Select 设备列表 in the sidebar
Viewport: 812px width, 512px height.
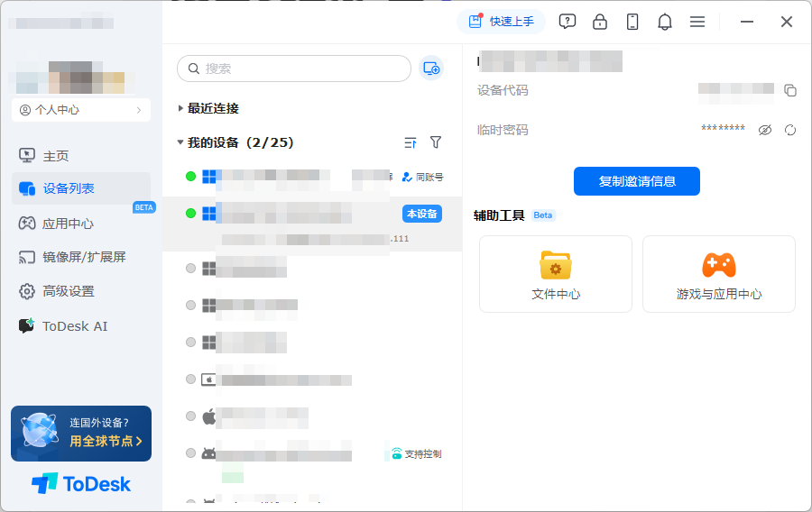coord(81,188)
